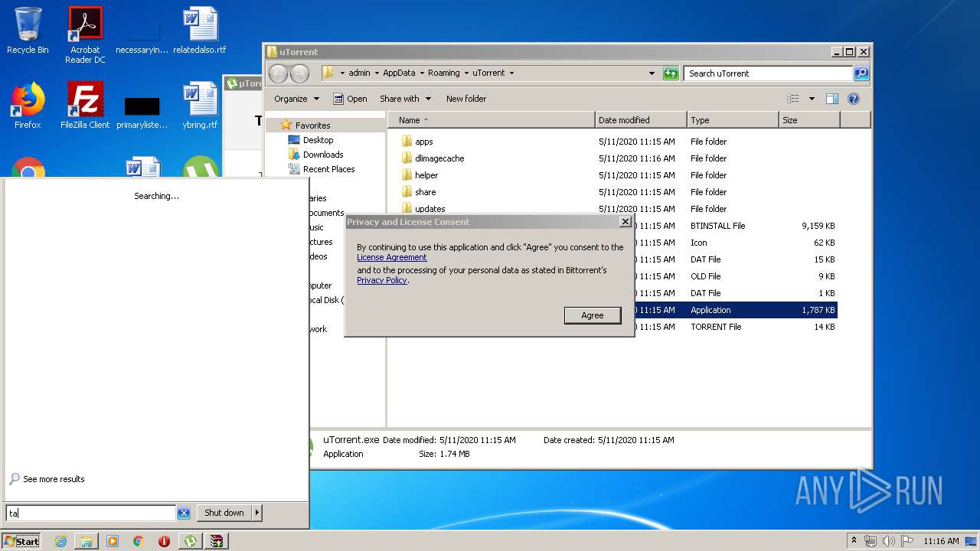The width and height of the screenshot is (980, 551).
Task: Sort by Name column header
Action: (491, 120)
